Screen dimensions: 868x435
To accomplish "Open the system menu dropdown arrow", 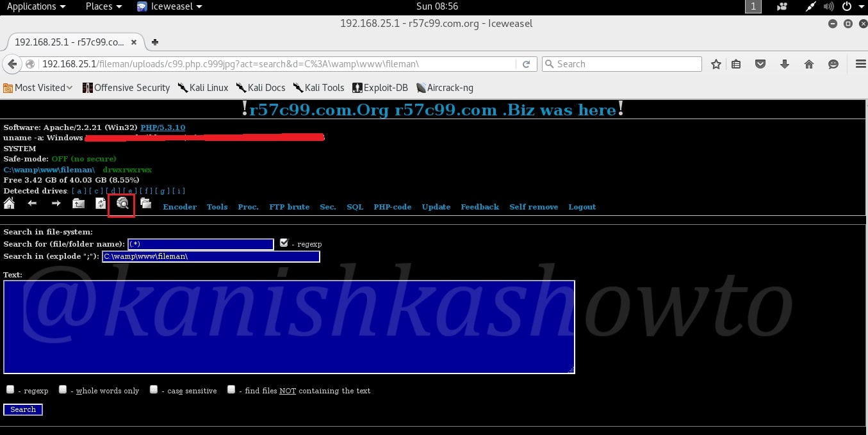I will point(862,6).
